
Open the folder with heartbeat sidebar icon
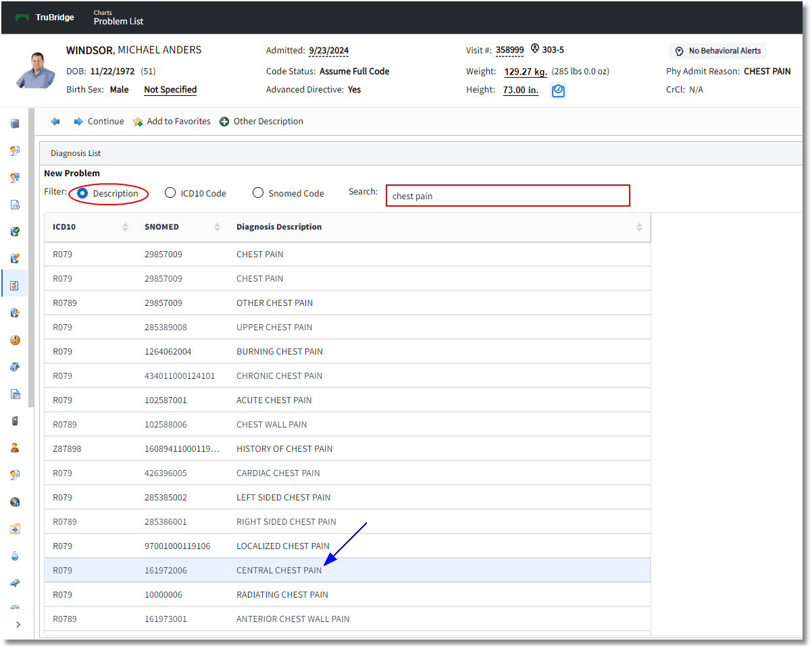click(x=15, y=529)
